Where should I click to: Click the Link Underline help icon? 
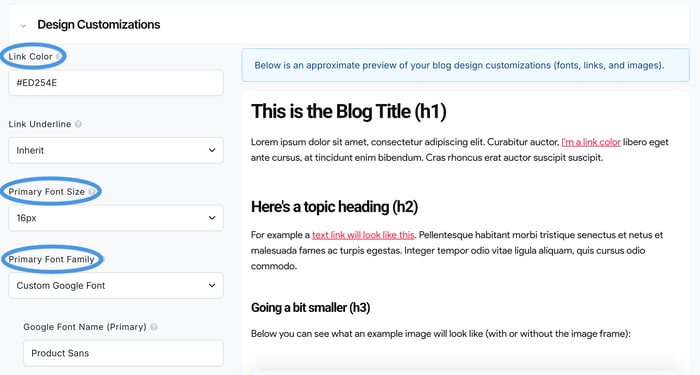click(78, 124)
